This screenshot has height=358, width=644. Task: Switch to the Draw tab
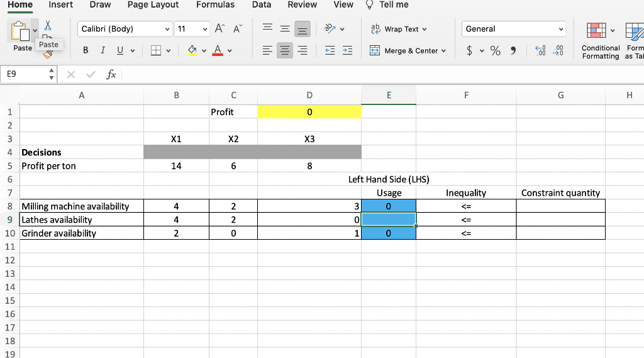click(100, 5)
